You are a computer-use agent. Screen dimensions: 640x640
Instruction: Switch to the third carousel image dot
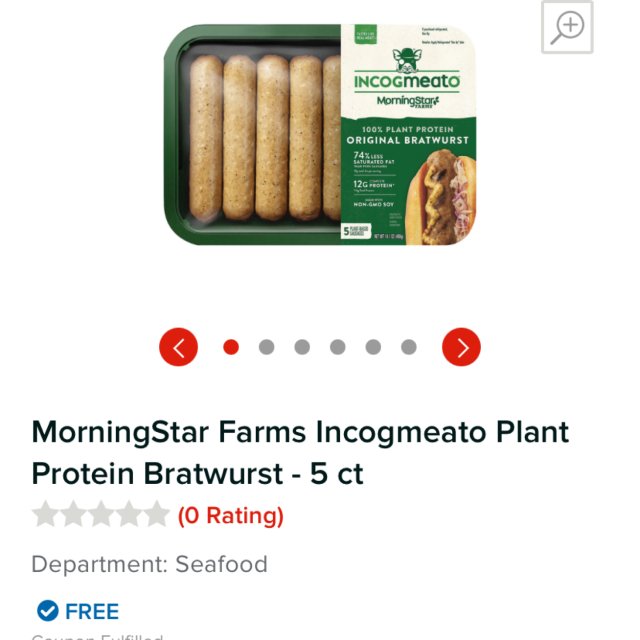point(302,347)
